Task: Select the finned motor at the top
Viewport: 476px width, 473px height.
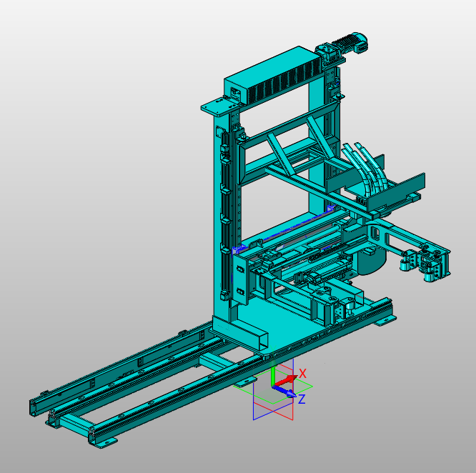Action: point(351,42)
